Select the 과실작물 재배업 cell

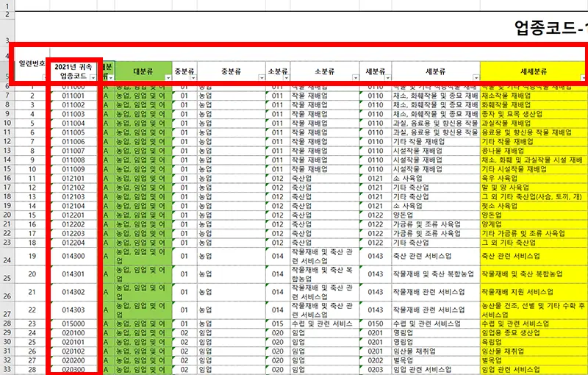(x=534, y=124)
